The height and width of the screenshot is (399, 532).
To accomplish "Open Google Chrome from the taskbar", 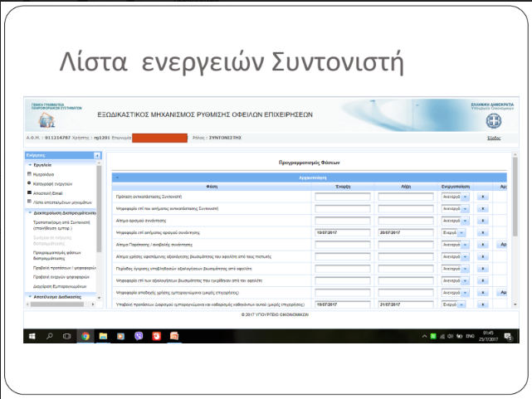I will [x=85, y=335].
